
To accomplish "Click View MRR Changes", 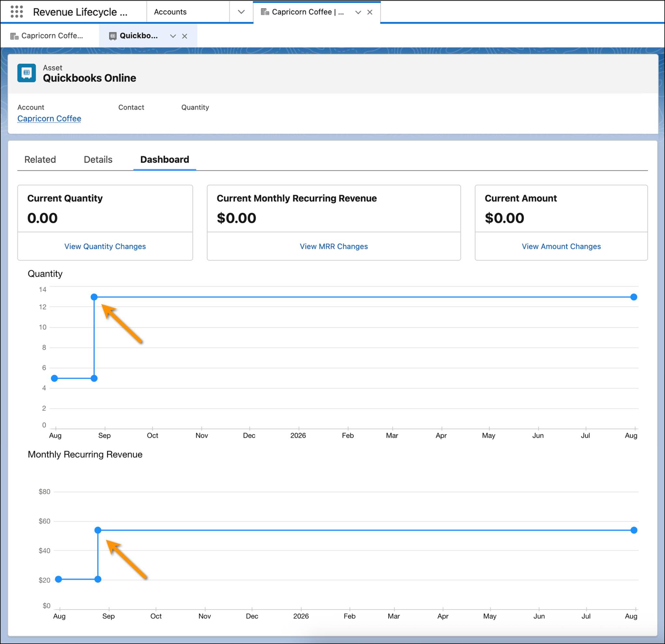I will tap(334, 247).
